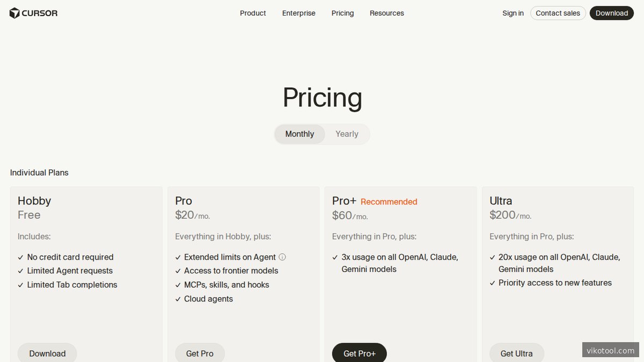Switch billing to Yearly
The image size is (644, 362).
(x=347, y=134)
